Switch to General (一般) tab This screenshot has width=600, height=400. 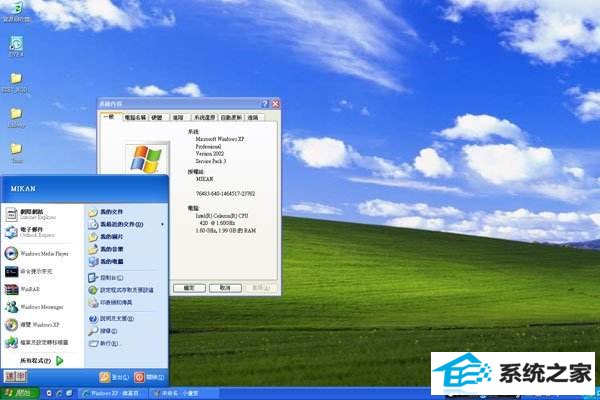point(109,117)
